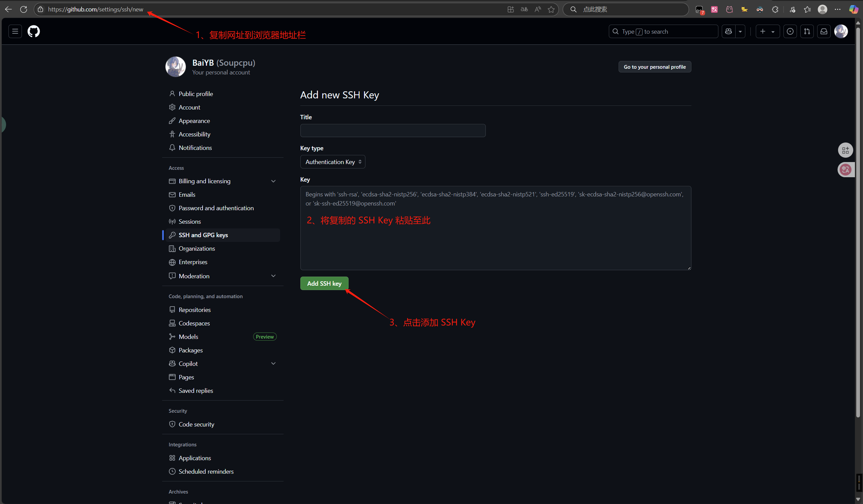Select SSH and GPG keys item
Image resolution: width=863 pixels, height=504 pixels.
[222, 235]
